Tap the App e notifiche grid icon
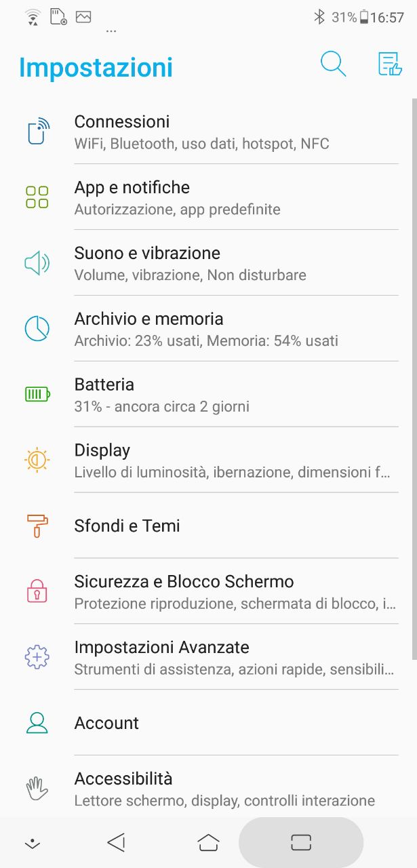This screenshot has width=417, height=868. click(x=37, y=197)
